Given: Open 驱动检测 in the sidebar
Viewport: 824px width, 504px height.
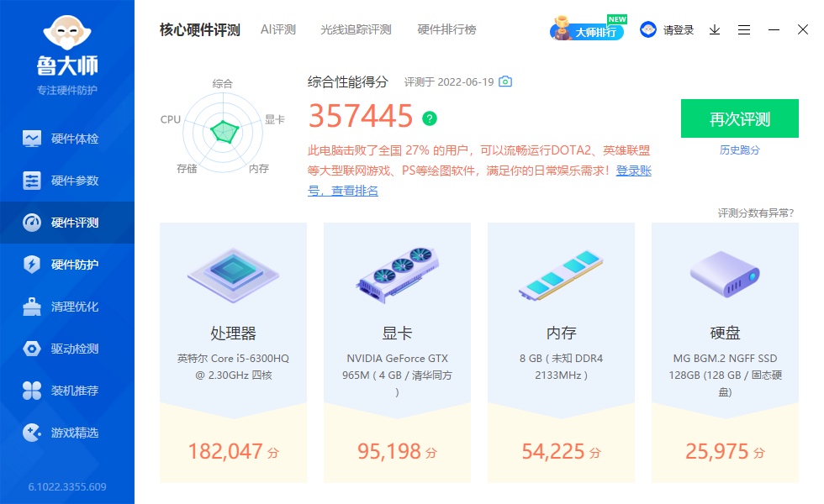Looking at the screenshot, I should click(x=67, y=349).
